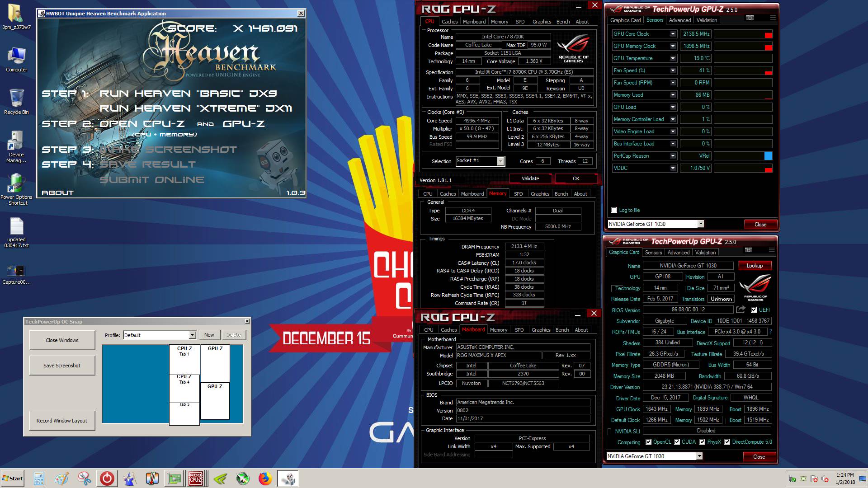Click Step 1 Run Heaven Xtreme DX11
Image resolution: width=868 pixels, height=488 pixels.
coord(196,108)
